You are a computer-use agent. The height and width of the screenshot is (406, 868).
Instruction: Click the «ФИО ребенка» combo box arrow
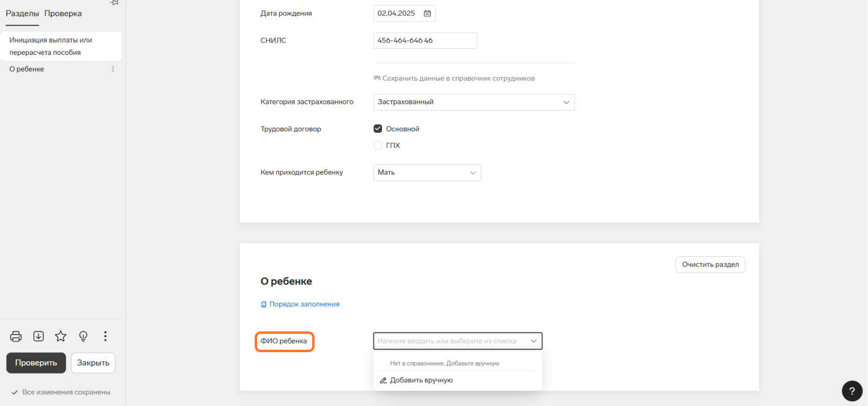[534, 341]
